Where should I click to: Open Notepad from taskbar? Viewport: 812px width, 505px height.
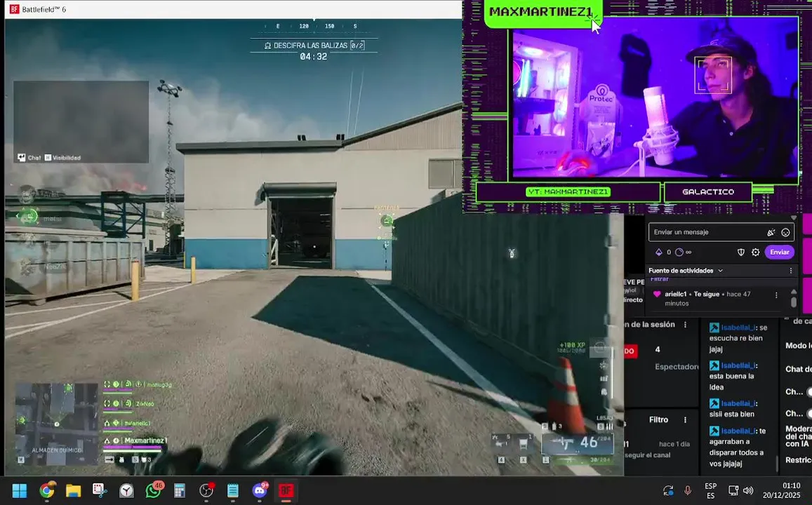[233, 490]
